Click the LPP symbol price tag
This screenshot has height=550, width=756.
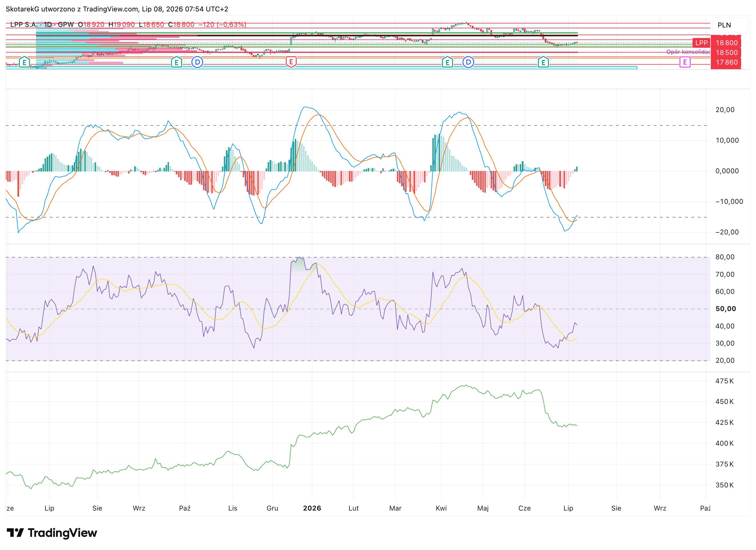[x=701, y=43]
